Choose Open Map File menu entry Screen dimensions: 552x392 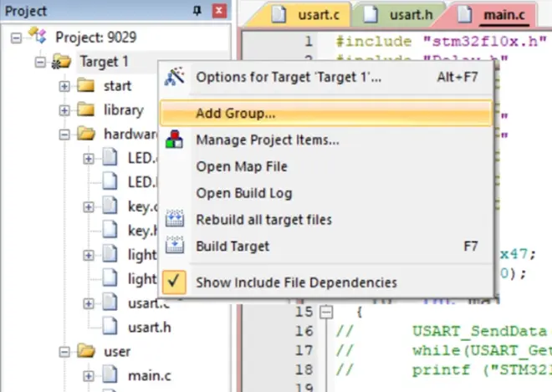[x=242, y=166]
